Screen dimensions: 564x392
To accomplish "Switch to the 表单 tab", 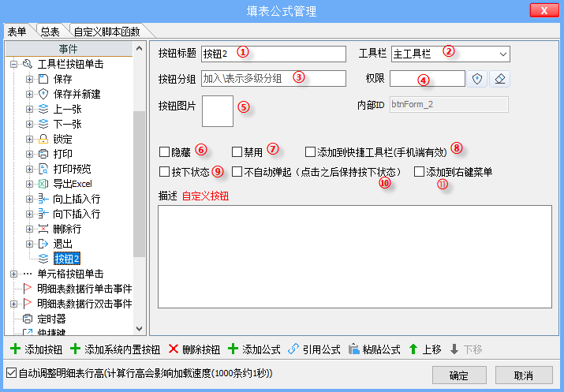I will pyautogui.click(x=17, y=32).
